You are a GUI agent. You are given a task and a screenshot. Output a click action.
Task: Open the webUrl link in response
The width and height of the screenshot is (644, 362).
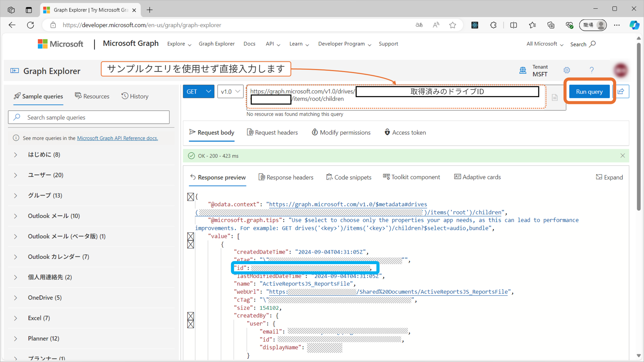point(388,292)
